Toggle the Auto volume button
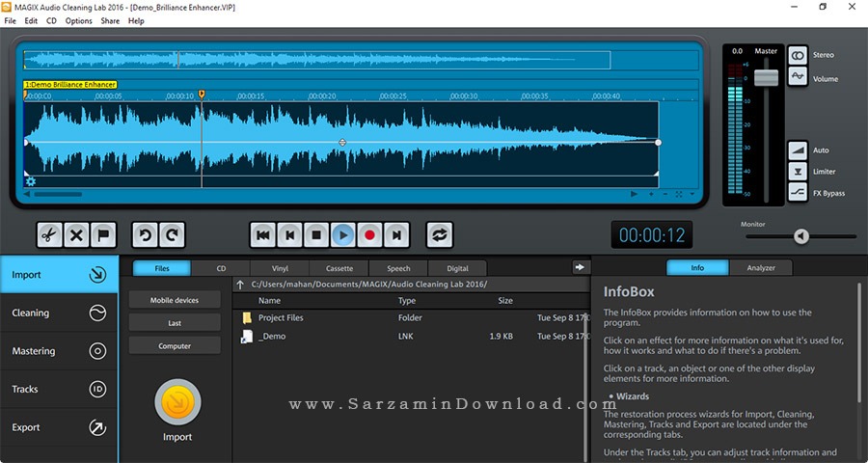Screen dimensions: 868x463 click(x=798, y=150)
